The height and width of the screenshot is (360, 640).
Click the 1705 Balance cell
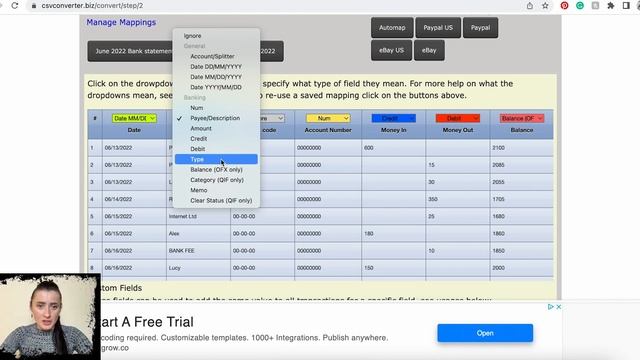pos(522,199)
